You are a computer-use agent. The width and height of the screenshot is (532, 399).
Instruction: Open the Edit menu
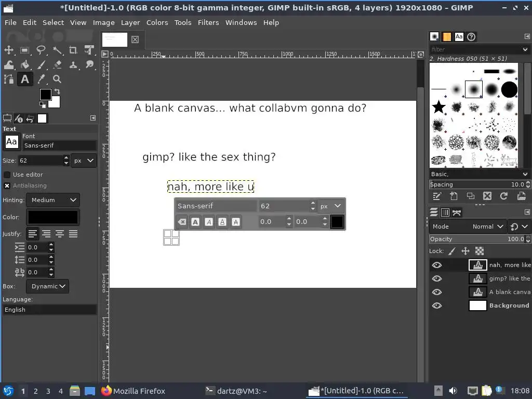(x=30, y=22)
